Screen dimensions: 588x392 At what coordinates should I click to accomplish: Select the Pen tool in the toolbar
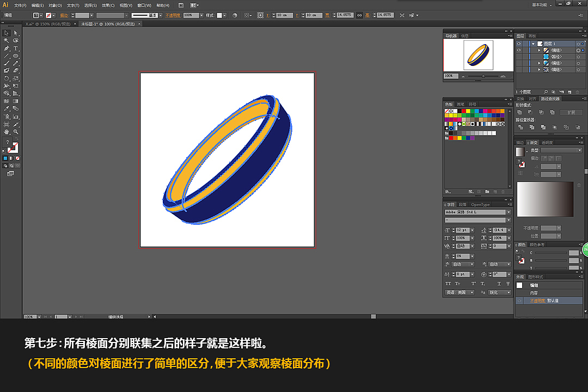click(x=7, y=49)
